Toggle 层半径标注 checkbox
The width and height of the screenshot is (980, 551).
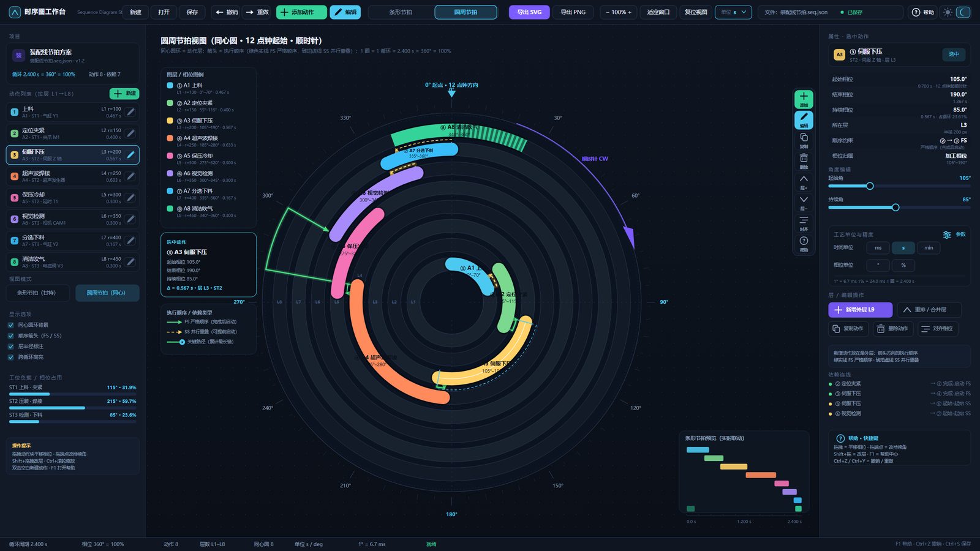11,347
